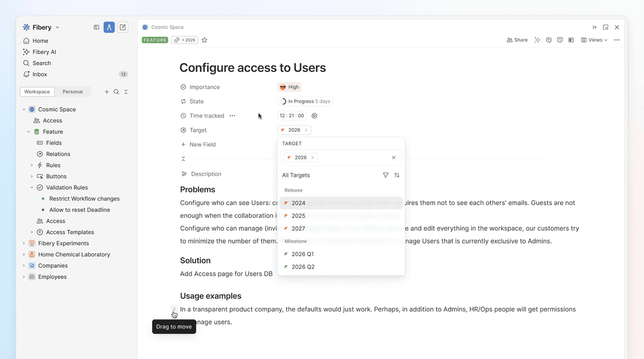Open the Views dropdown
The image size is (644, 359).
[x=594, y=40]
